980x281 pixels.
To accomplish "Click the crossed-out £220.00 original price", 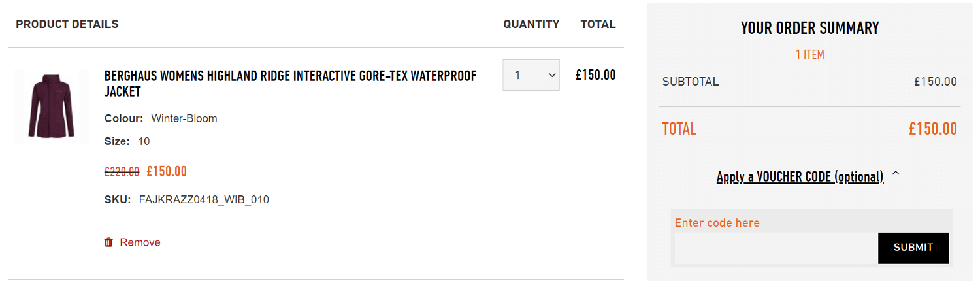I will point(122,172).
